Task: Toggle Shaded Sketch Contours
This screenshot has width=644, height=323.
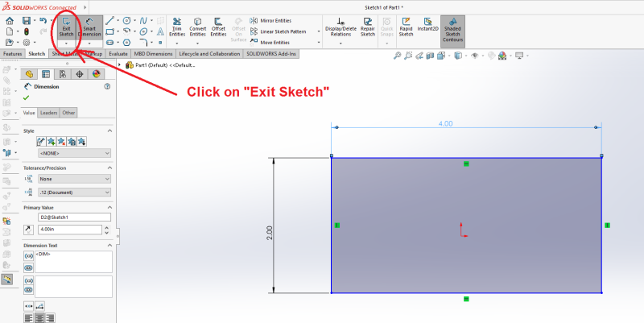Action: [452, 30]
